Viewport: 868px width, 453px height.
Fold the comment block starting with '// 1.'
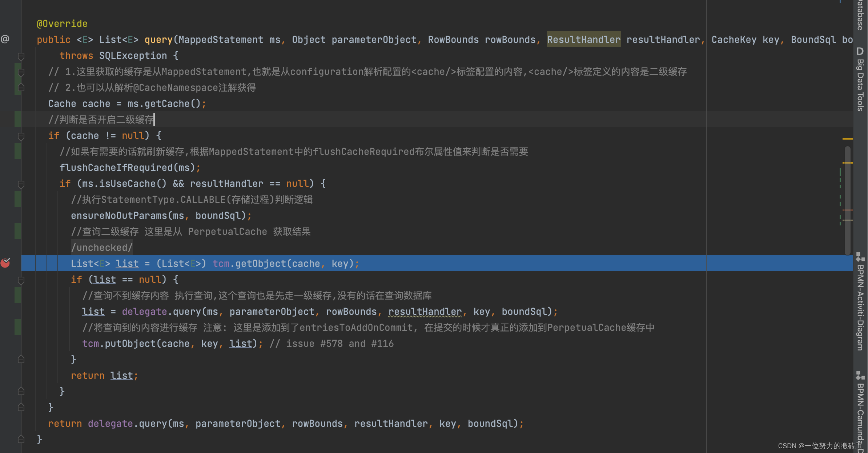[21, 72]
